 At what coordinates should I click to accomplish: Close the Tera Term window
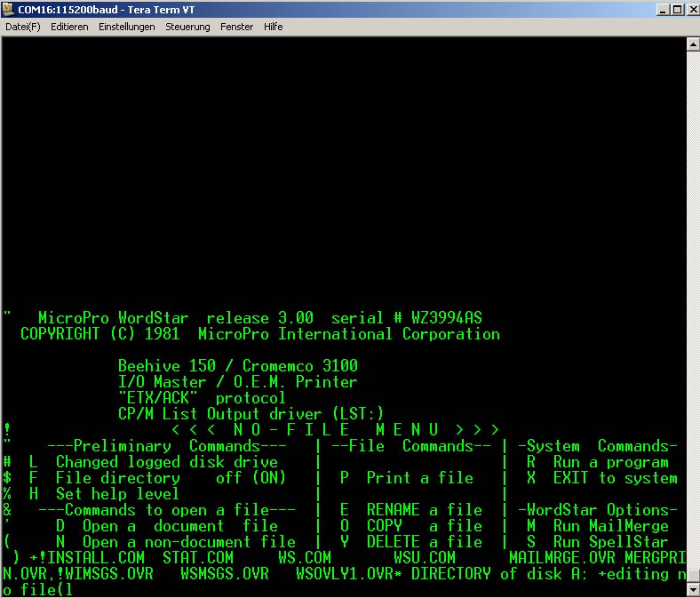[x=693, y=9]
